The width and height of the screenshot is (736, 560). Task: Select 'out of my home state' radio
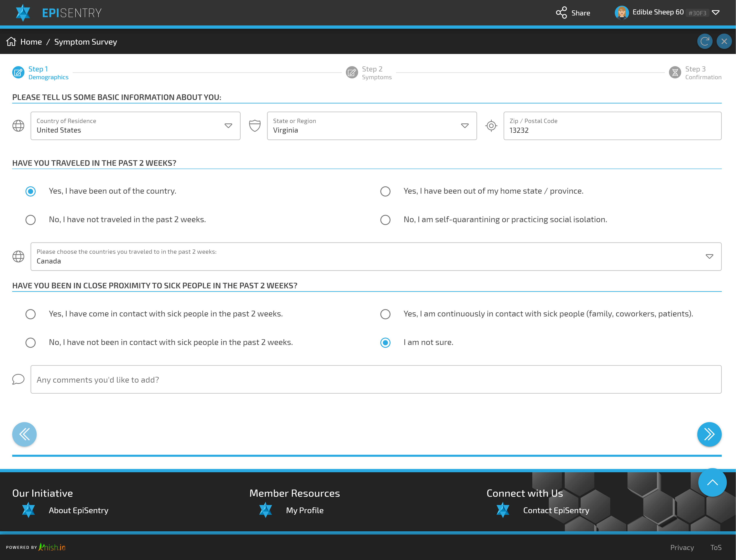click(x=385, y=191)
